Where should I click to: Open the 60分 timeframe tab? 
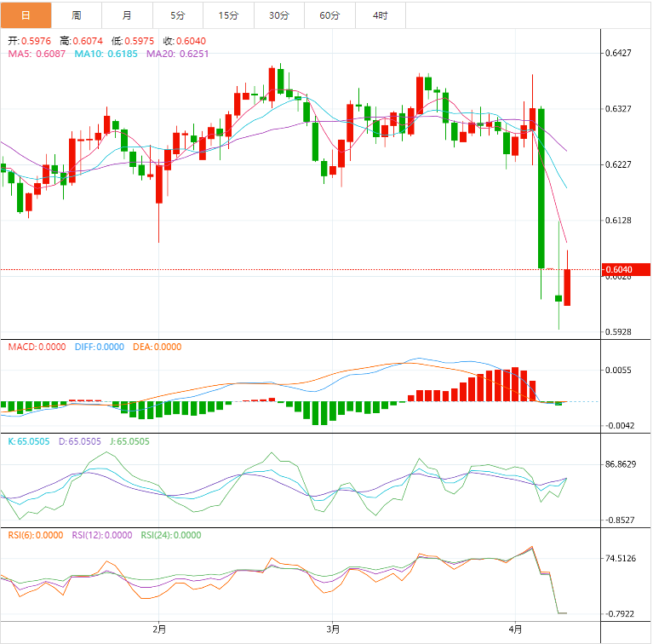[329, 15]
